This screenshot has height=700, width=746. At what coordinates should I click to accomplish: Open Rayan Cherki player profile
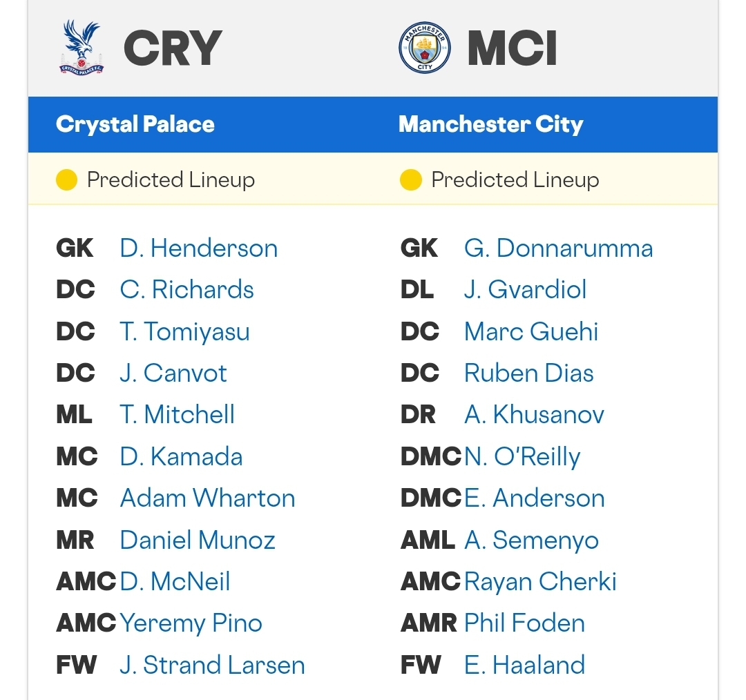(x=540, y=581)
